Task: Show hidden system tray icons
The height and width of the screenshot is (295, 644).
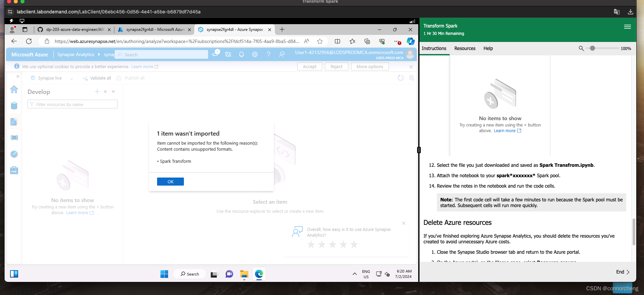Action: click(x=354, y=274)
